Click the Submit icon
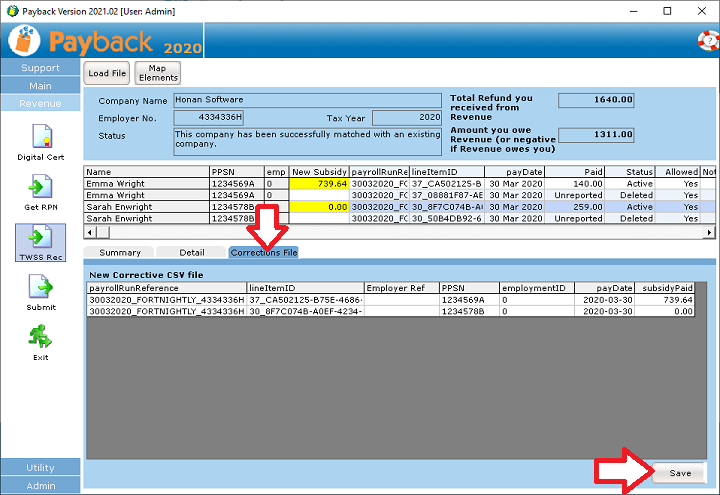 (40, 290)
